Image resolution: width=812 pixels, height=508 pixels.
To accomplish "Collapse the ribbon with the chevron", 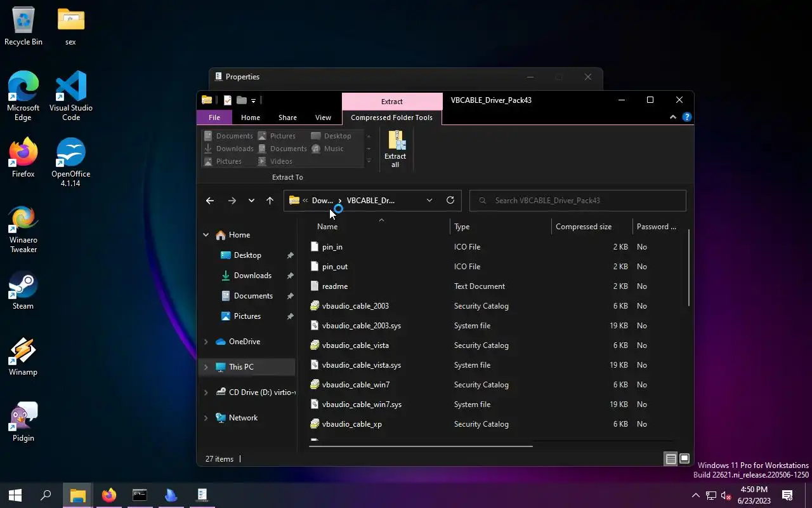I will coord(673,117).
